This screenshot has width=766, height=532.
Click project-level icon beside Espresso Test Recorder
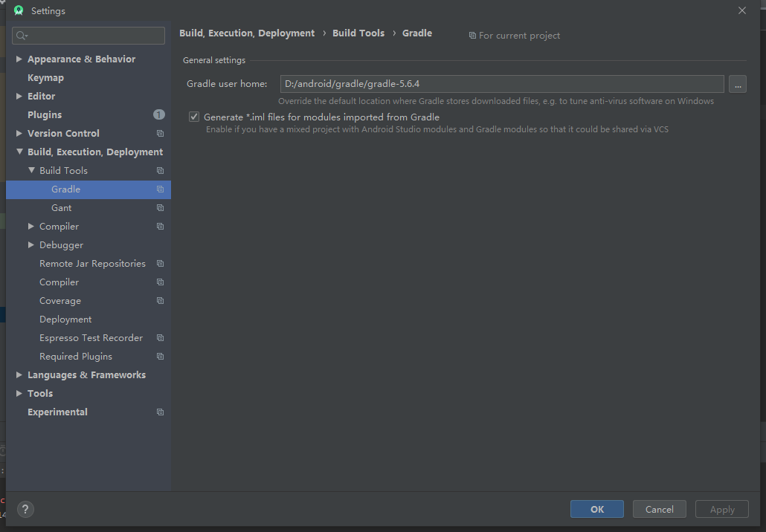point(160,338)
